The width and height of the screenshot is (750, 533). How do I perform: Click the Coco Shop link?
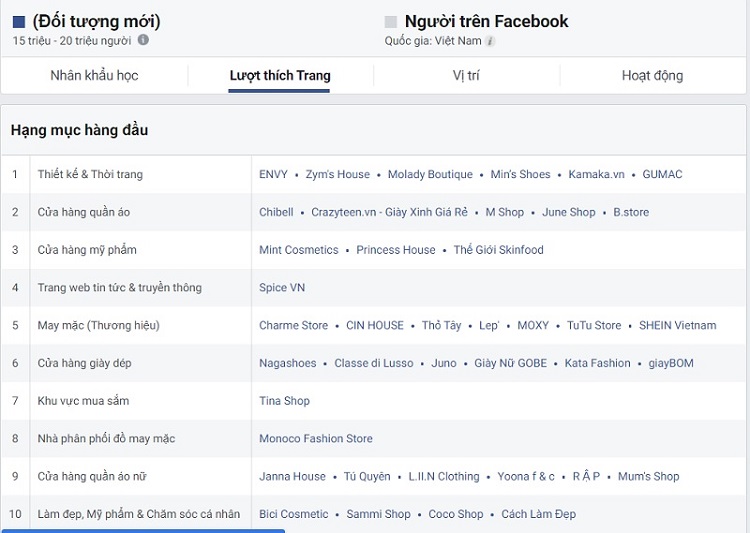456,514
